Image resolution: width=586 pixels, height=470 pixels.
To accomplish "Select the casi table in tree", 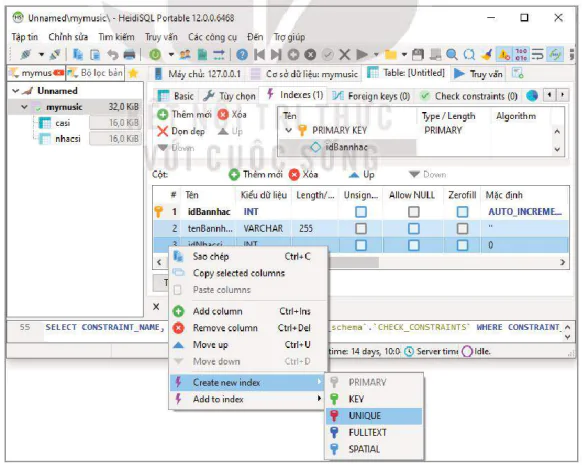I will (62, 123).
